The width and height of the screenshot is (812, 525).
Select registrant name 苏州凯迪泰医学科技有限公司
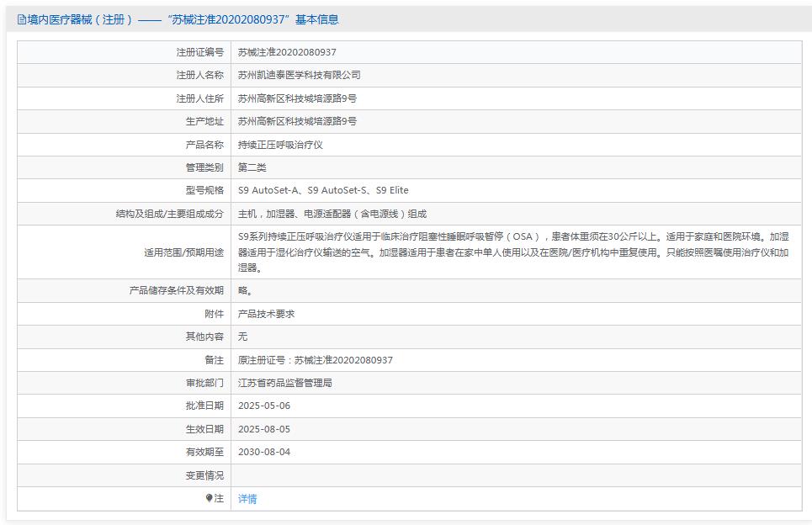click(x=300, y=75)
